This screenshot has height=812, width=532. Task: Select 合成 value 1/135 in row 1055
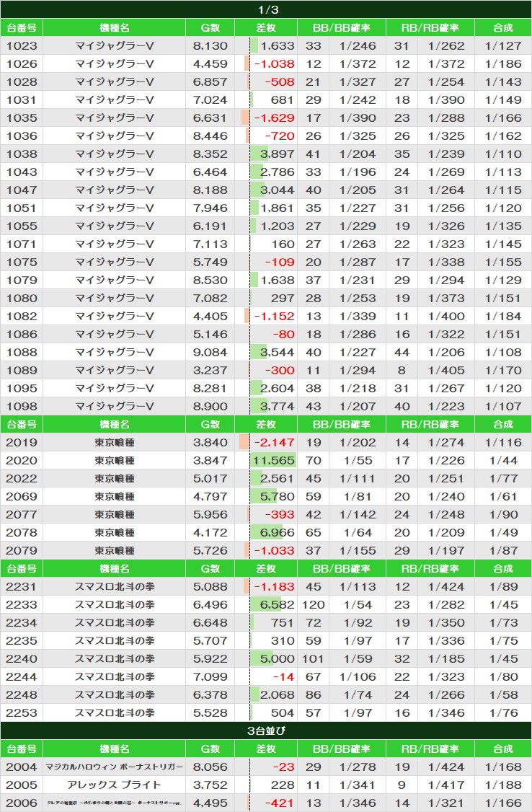pos(503,226)
